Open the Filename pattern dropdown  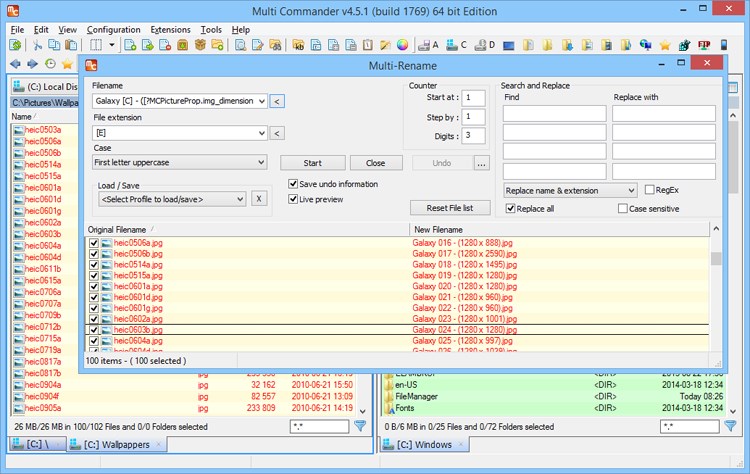(262, 101)
